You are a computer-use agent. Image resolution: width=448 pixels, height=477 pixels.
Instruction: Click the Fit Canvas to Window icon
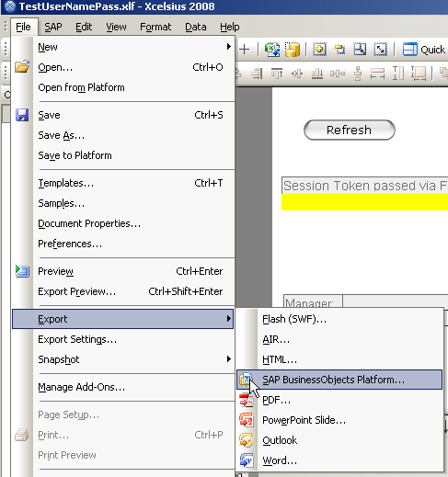click(380, 49)
